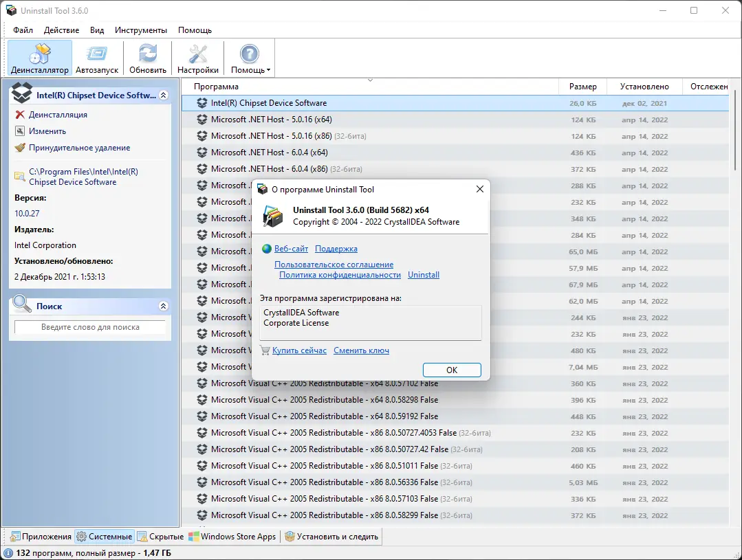
Task: Click the version value 10.0.27
Action: point(27,213)
